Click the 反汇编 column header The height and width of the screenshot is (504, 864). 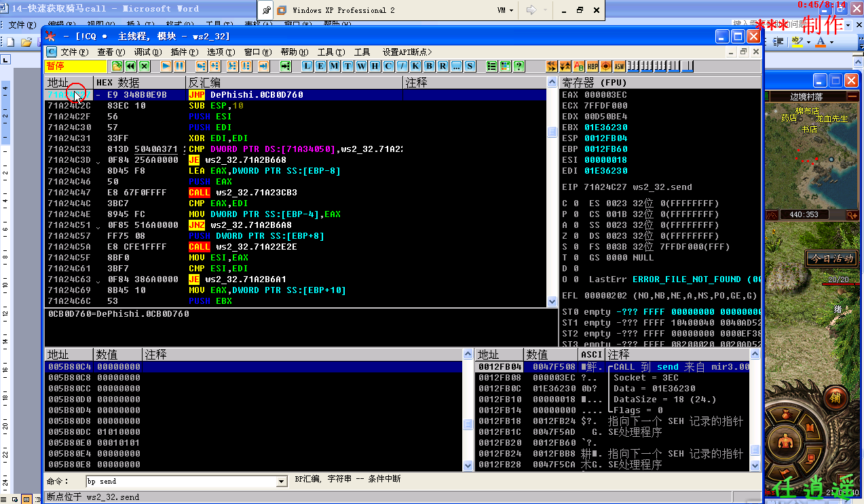click(x=295, y=83)
